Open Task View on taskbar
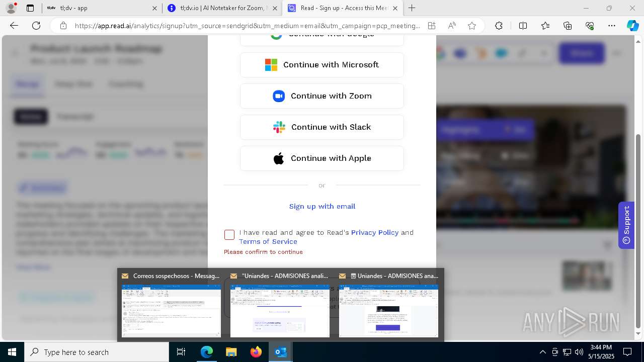This screenshot has width=644, height=362. point(182,352)
